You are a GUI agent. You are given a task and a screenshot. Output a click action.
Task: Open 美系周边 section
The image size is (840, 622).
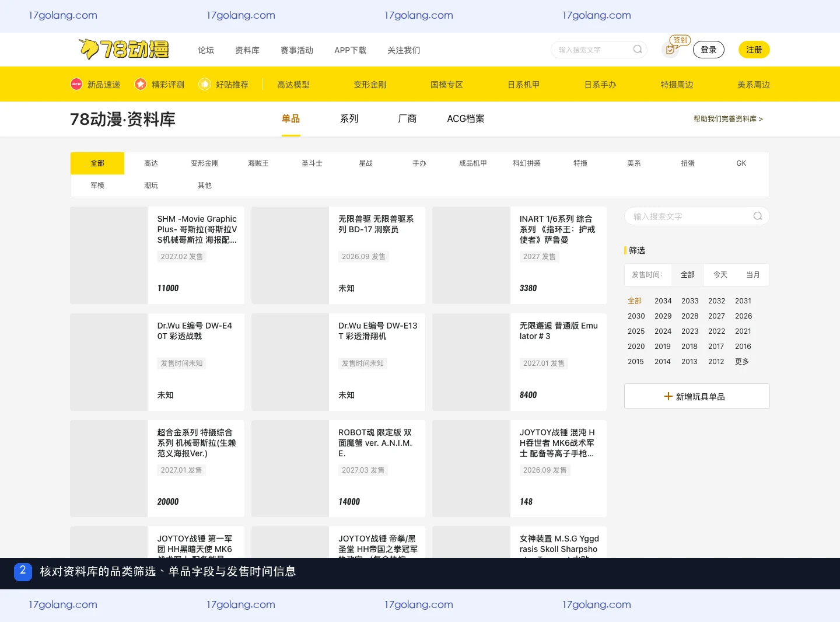click(754, 85)
